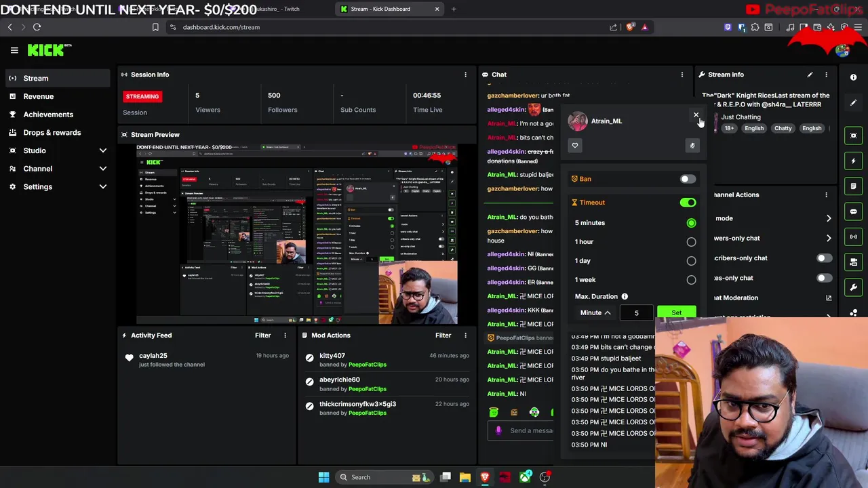Screen dimensions: 868x488
Task: Open the Minute duration unit dropdown
Action: coord(595,312)
